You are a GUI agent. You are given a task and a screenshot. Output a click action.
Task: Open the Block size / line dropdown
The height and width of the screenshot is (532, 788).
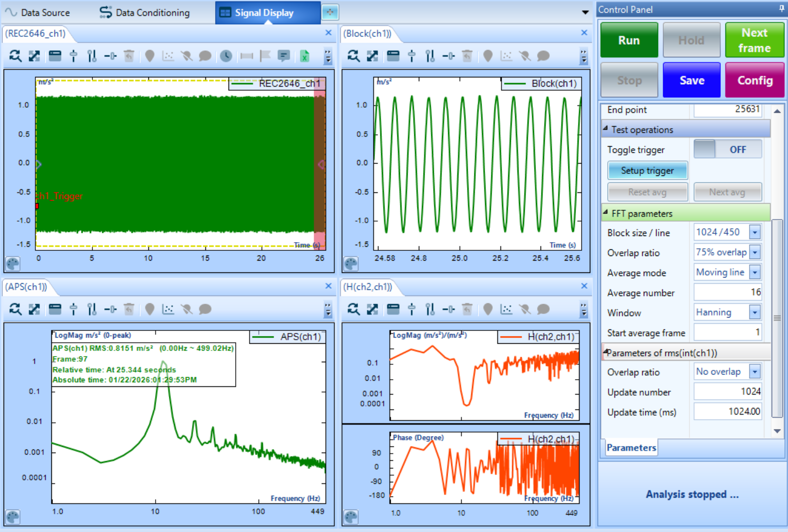(755, 232)
